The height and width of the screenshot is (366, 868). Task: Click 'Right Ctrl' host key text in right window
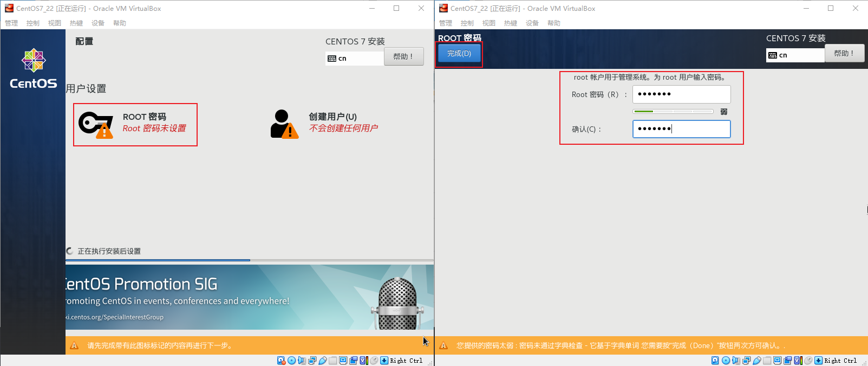(x=840, y=361)
